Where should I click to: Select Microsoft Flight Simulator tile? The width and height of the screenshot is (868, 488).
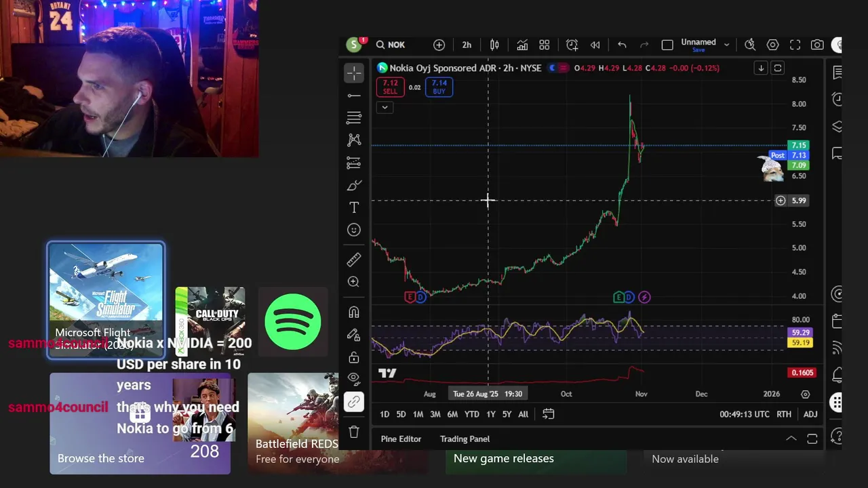tap(106, 300)
